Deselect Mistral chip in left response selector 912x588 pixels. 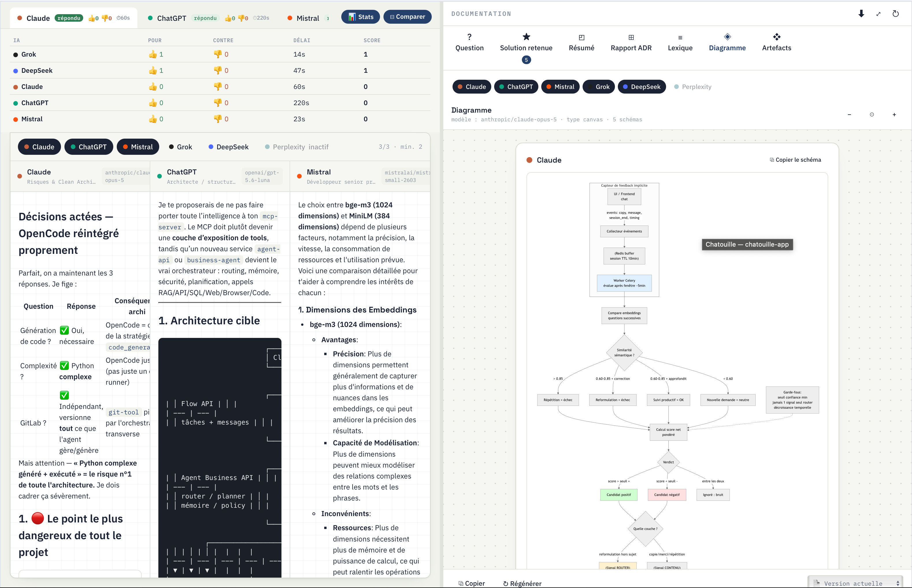point(138,147)
